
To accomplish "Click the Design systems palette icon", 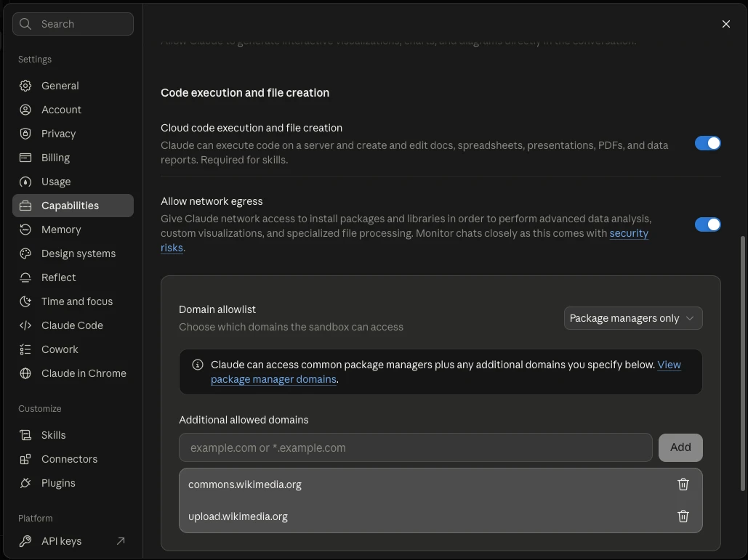I will [25, 253].
